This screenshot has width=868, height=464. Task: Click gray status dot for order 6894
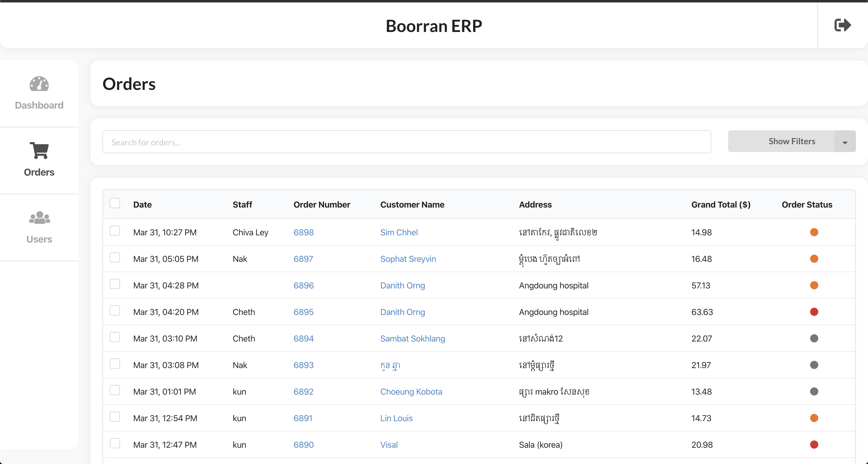pos(814,338)
